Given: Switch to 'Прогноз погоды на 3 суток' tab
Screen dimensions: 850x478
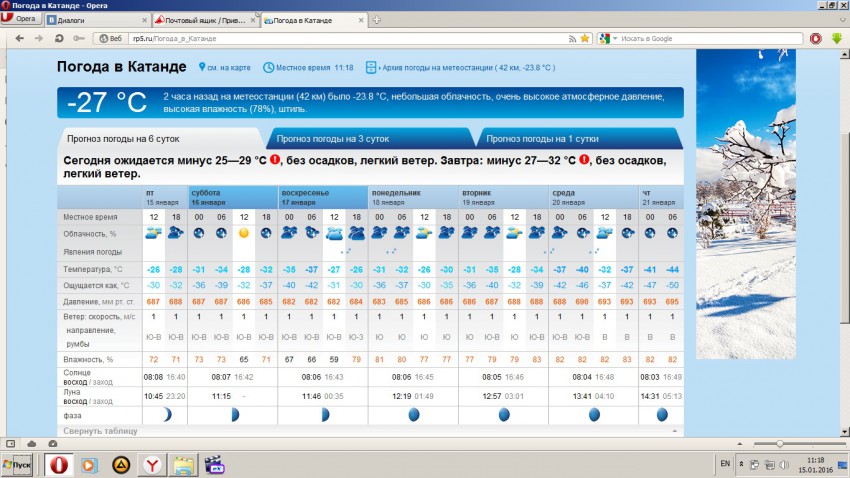Looking at the screenshot, I should [x=333, y=139].
